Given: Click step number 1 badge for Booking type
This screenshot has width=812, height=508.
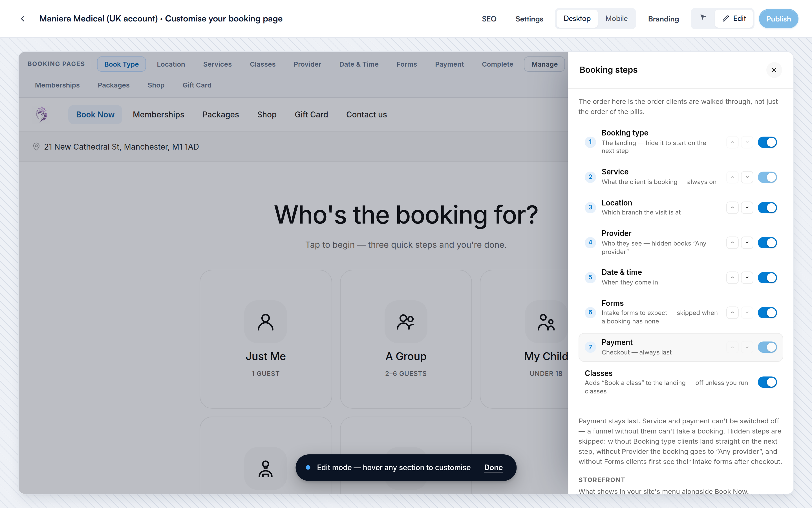Looking at the screenshot, I should (x=590, y=142).
